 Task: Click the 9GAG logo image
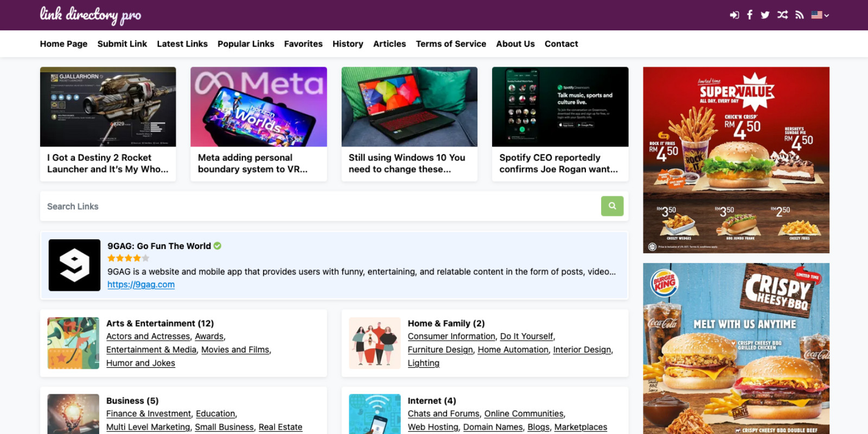pos(74,265)
